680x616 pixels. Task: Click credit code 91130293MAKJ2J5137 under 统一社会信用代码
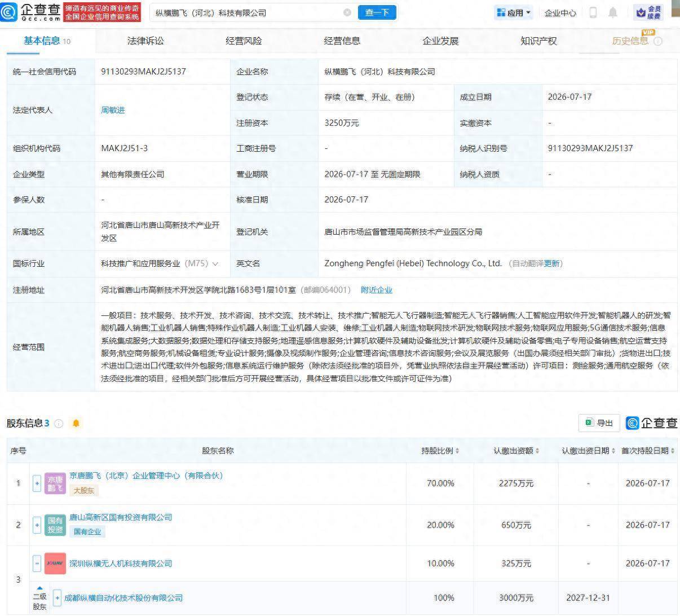143,72
